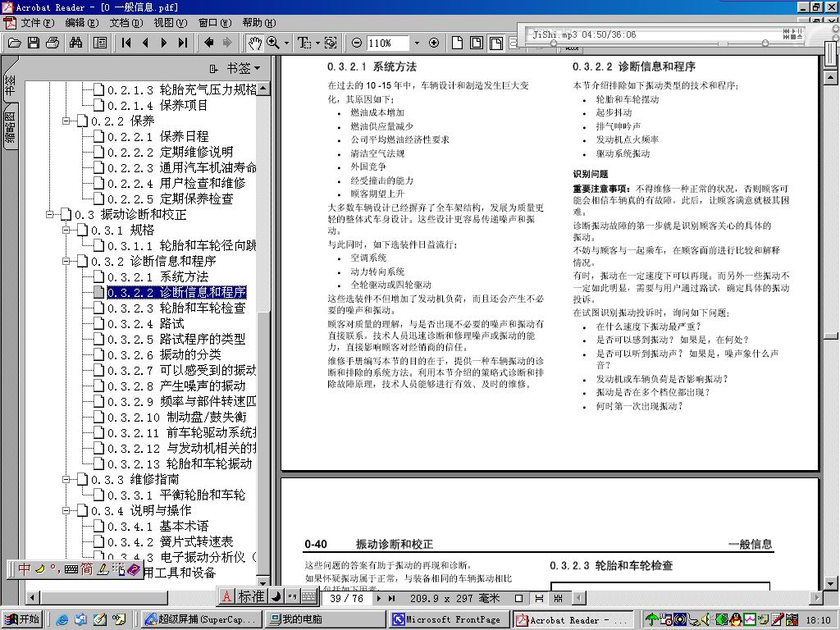
Task: Collapse the 0.3 振动诊断和校正 bookmark node
Action: click(x=49, y=215)
